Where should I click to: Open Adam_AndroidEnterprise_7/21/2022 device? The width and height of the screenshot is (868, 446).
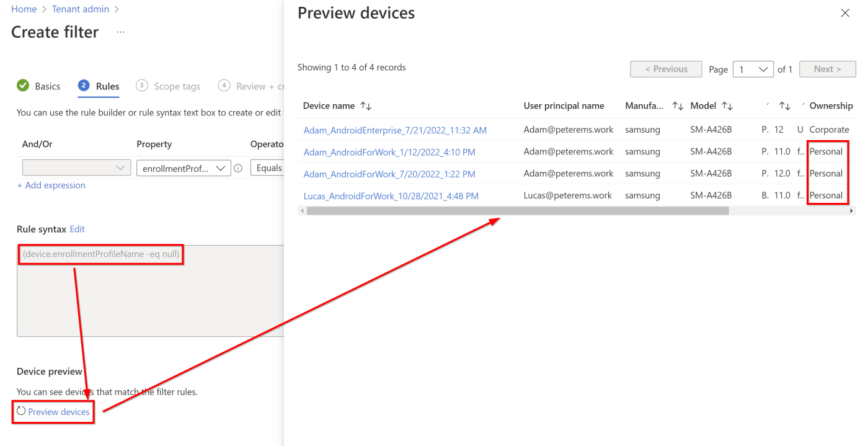[395, 130]
